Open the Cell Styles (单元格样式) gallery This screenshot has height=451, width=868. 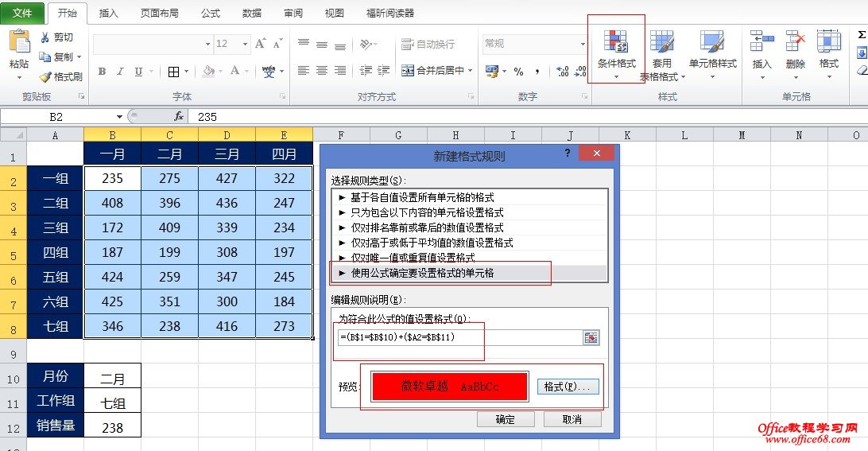(712, 56)
